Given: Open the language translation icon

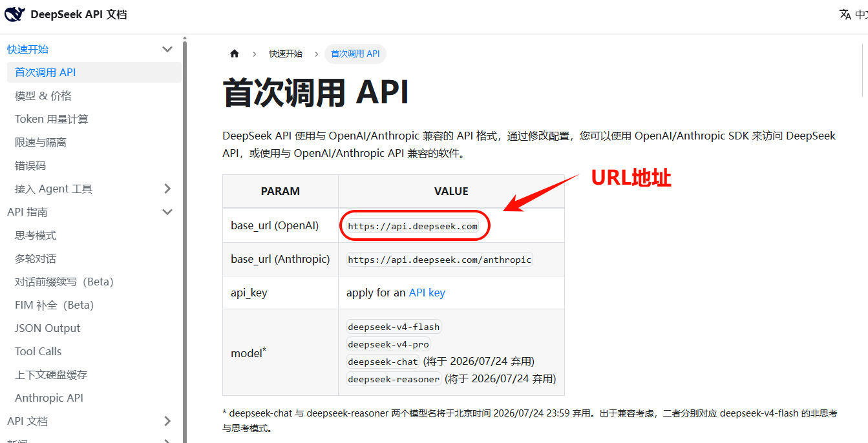Looking at the screenshot, I should coord(845,14).
